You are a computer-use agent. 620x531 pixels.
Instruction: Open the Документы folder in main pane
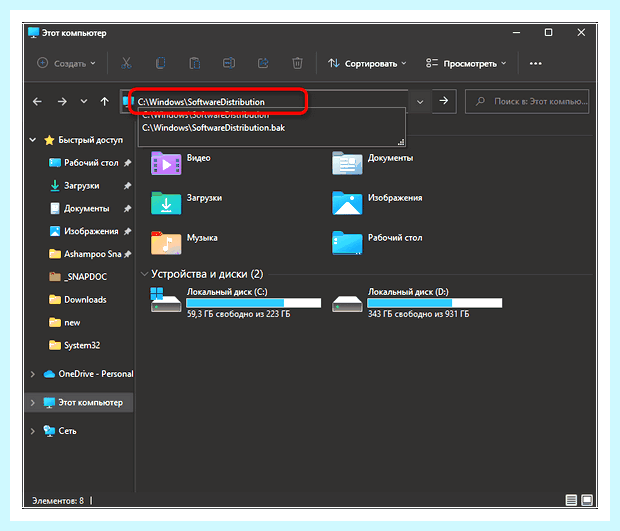pos(347,163)
